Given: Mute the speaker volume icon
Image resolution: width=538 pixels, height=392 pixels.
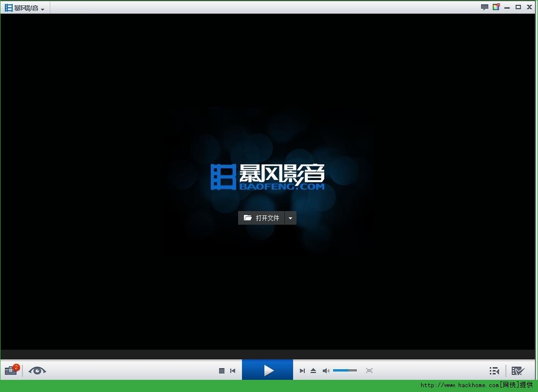Looking at the screenshot, I should (x=326, y=371).
